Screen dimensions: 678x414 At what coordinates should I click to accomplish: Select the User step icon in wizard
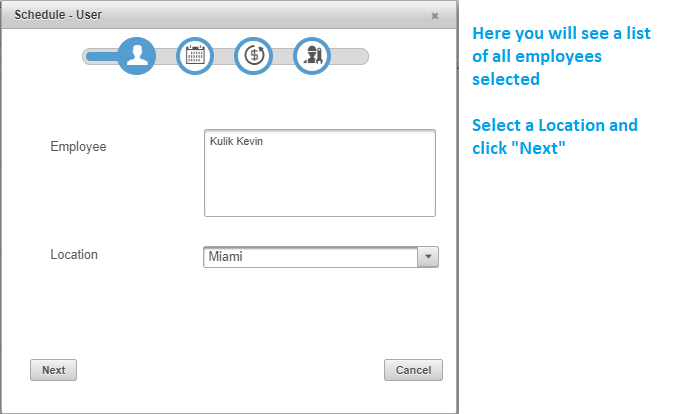tap(137, 56)
